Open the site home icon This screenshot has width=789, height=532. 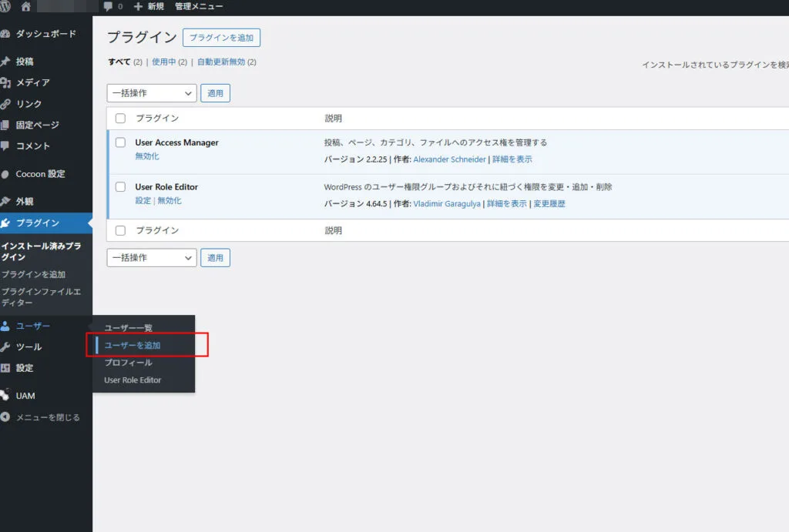(x=26, y=7)
